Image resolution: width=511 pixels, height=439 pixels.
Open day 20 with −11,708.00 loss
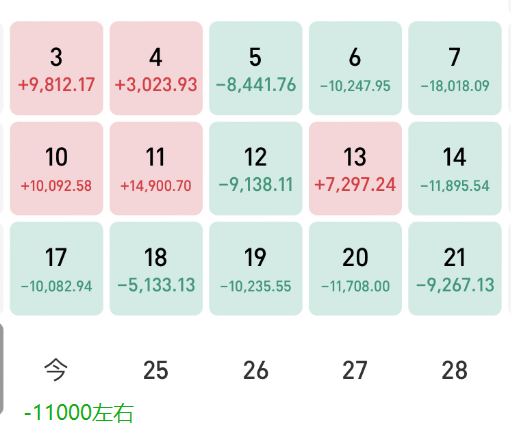[355, 269]
